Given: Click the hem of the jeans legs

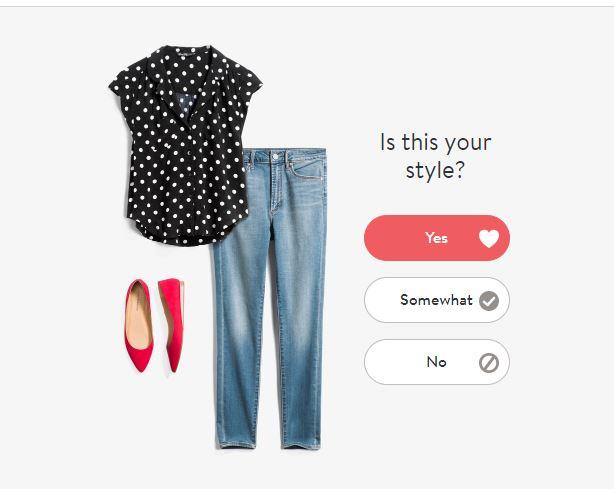Looking at the screenshot, I should tap(269, 442).
